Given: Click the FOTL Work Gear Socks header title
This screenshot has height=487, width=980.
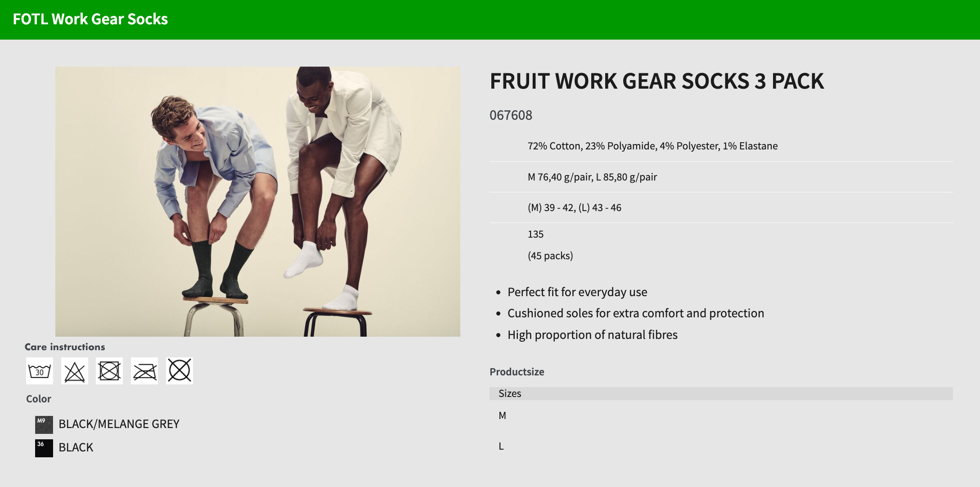Looking at the screenshot, I should [x=90, y=19].
